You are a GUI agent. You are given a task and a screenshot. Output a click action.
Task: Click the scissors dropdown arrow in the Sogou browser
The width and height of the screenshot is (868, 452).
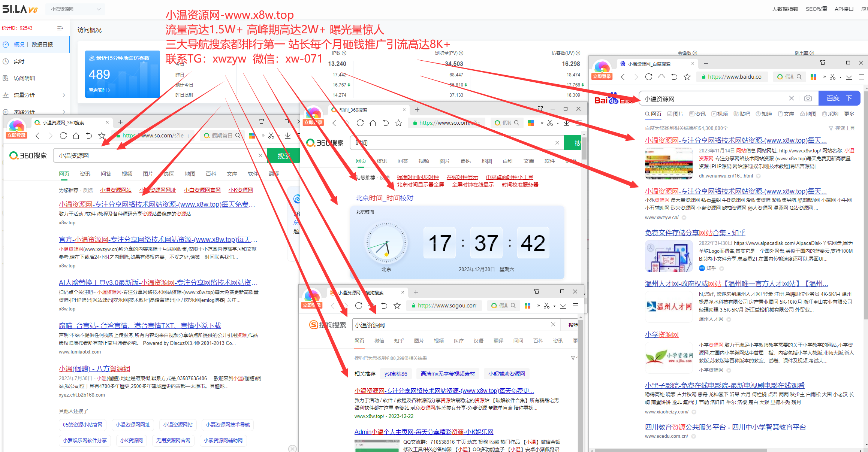[554, 306]
